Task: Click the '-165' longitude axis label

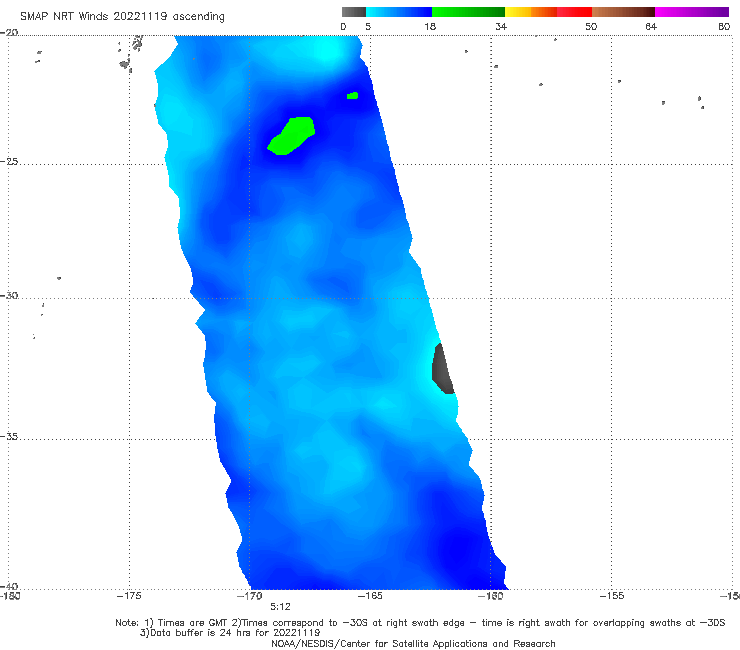Action: 370,596
